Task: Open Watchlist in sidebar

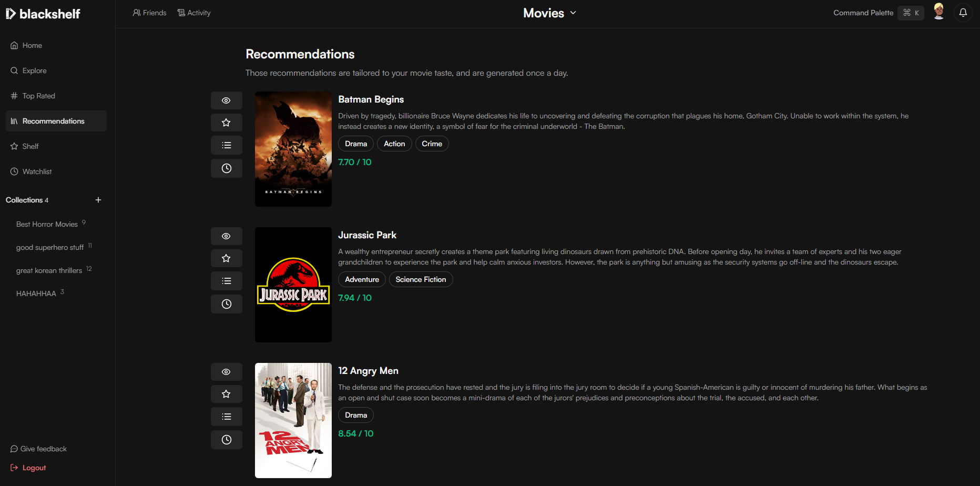Action: tap(56, 171)
